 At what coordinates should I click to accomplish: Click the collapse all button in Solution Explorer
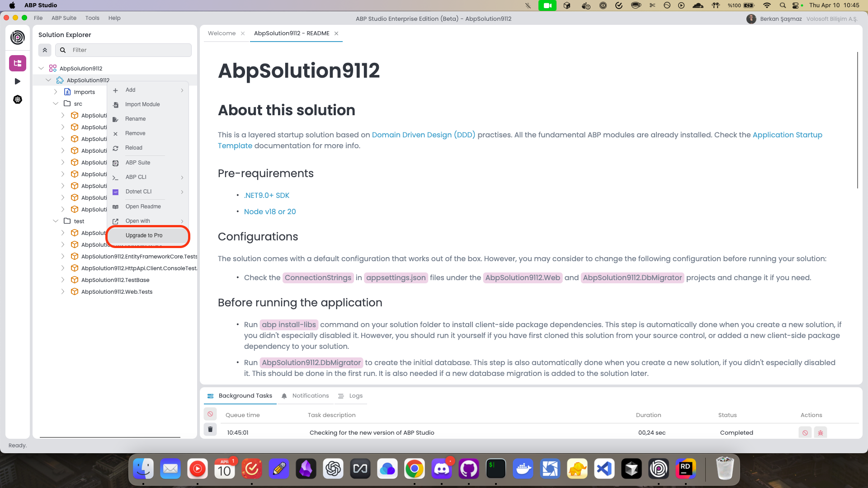point(45,50)
